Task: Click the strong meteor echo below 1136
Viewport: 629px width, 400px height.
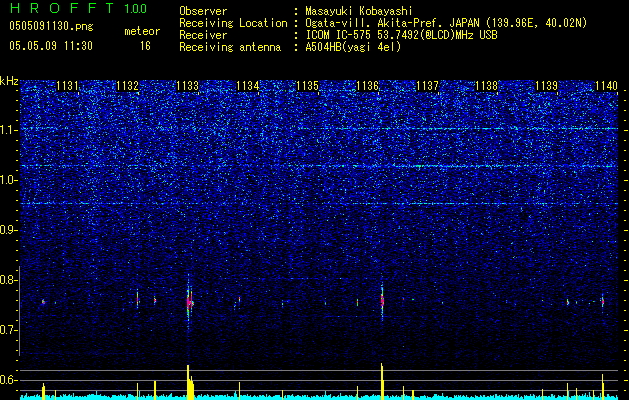Action: pos(382,301)
